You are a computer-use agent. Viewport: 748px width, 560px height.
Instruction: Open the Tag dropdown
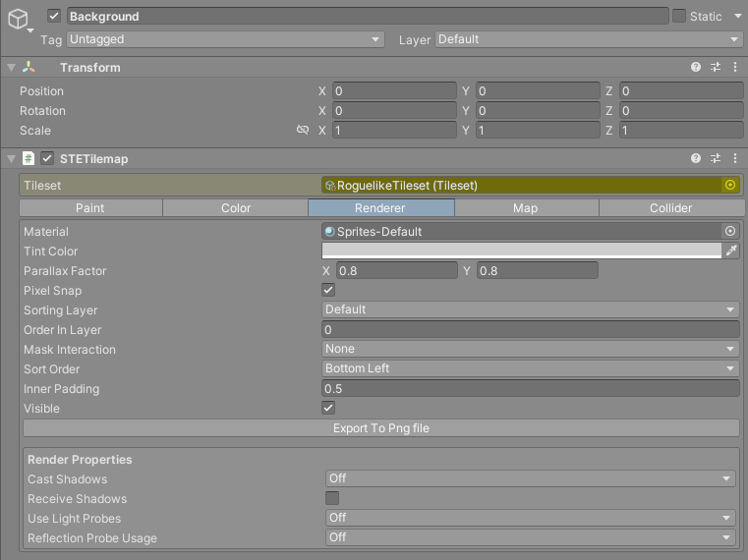pyautogui.click(x=225, y=39)
